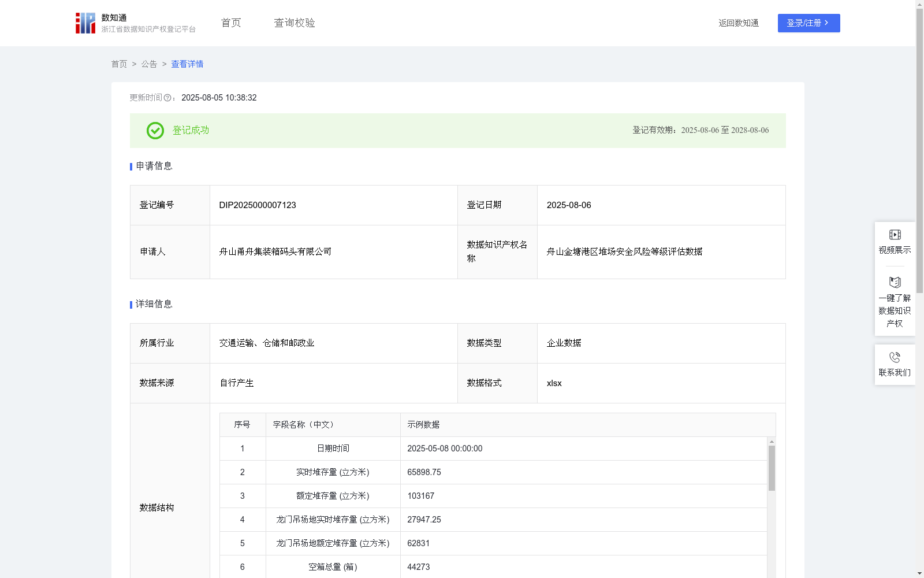The width and height of the screenshot is (924, 578).
Task: Click the 登录/注册 button
Action: (x=808, y=23)
